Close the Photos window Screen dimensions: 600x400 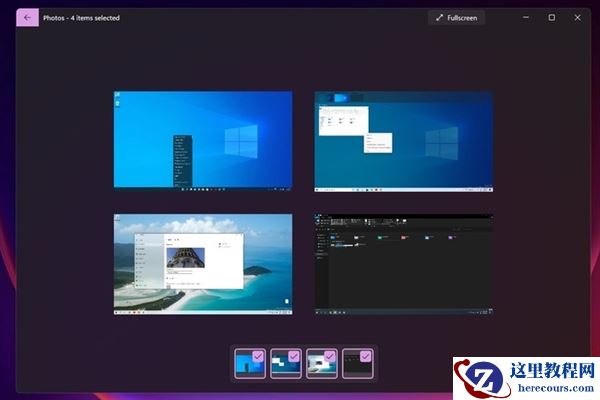[577, 17]
